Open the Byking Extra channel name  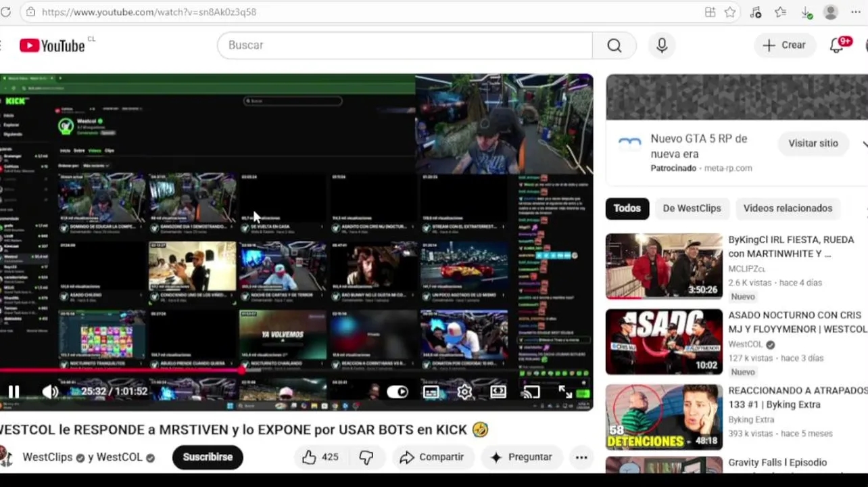[x=751, y=419]
